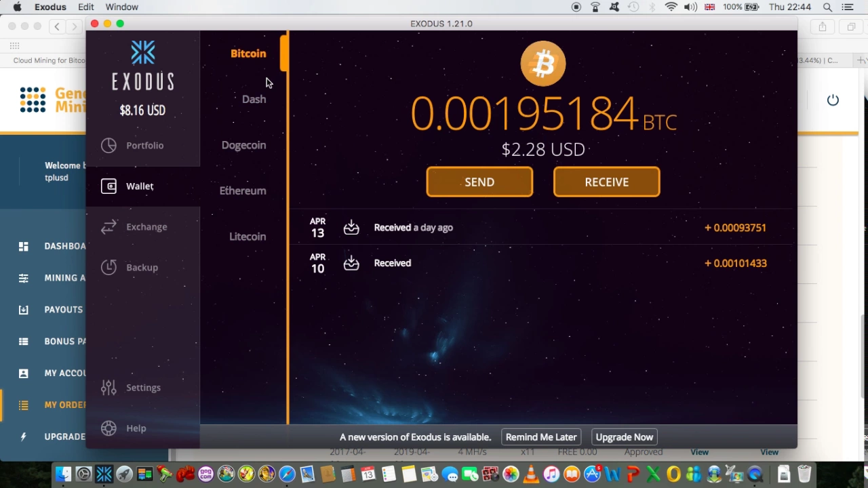The image size is (868, 488).
Task: Click the UK flag input source
Action: point(709,7)
